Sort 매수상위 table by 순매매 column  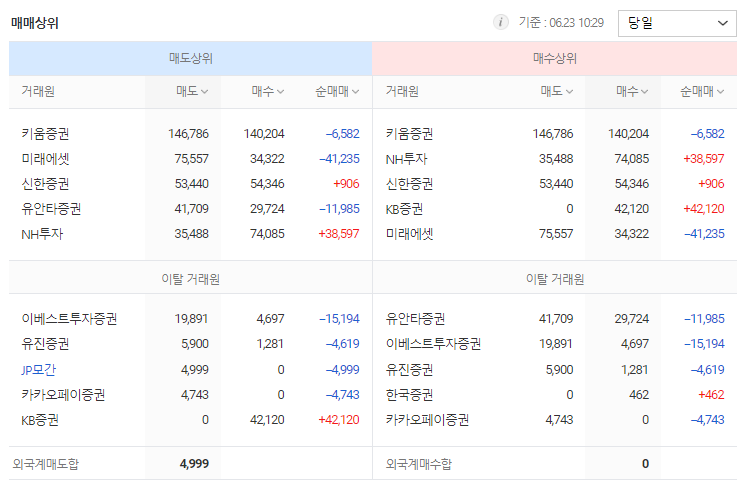(x=702, y=91)
